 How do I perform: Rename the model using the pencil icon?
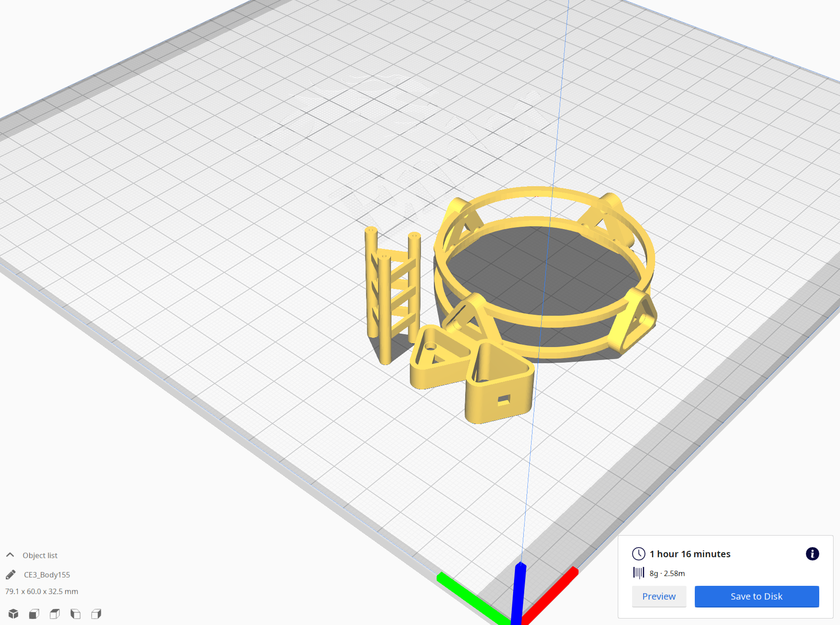pos(10,575)
